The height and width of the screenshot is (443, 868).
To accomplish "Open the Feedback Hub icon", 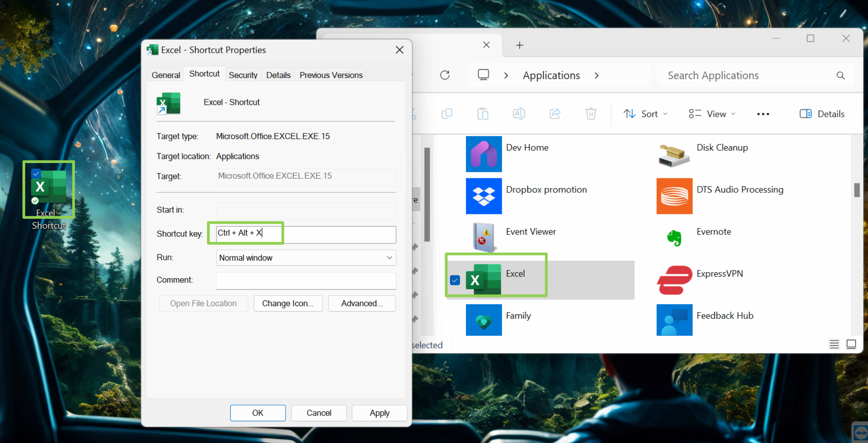I will tap(674, 320).
